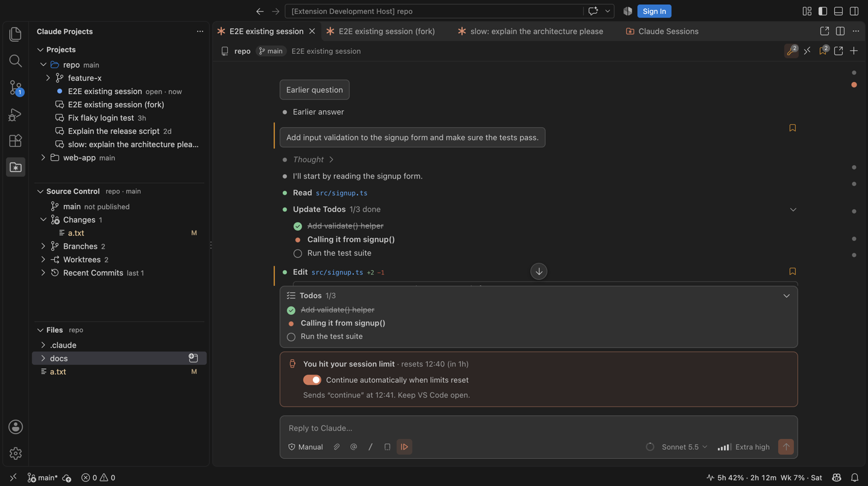Click the Reply to Claude input field

coord(538,428)
